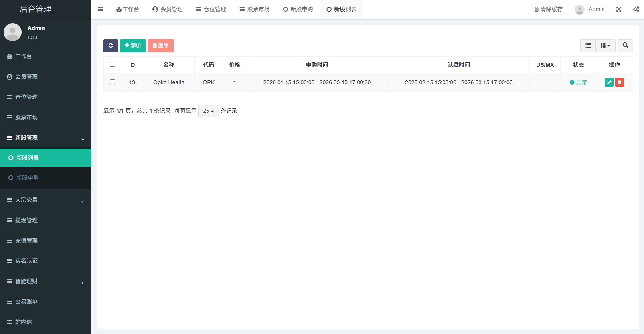This screenshot has width=644, height=334.
Task: Click the 正常 status indicator in row
Action: [578, 82]
